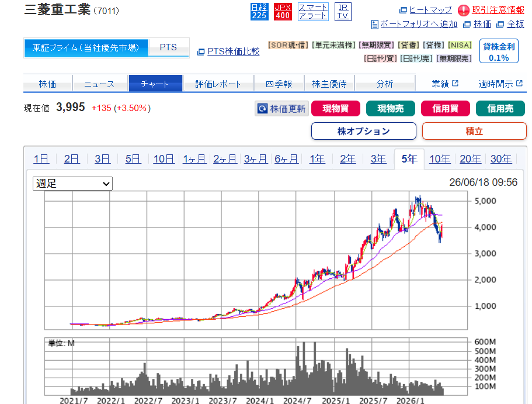Image resolution: width=532 pixels, height=404 pixels.
Task: Switch to the PTS market tab
Action: (x=168, y=47)
